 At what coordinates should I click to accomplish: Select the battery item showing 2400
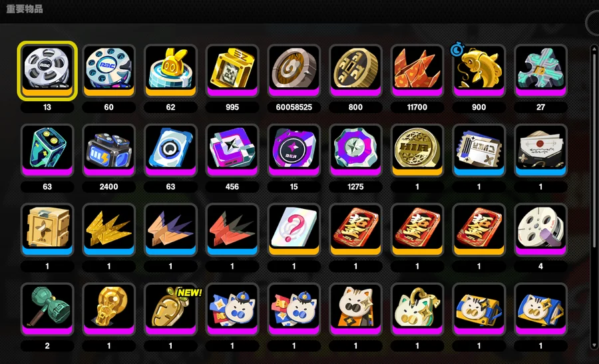coord(109,150)
